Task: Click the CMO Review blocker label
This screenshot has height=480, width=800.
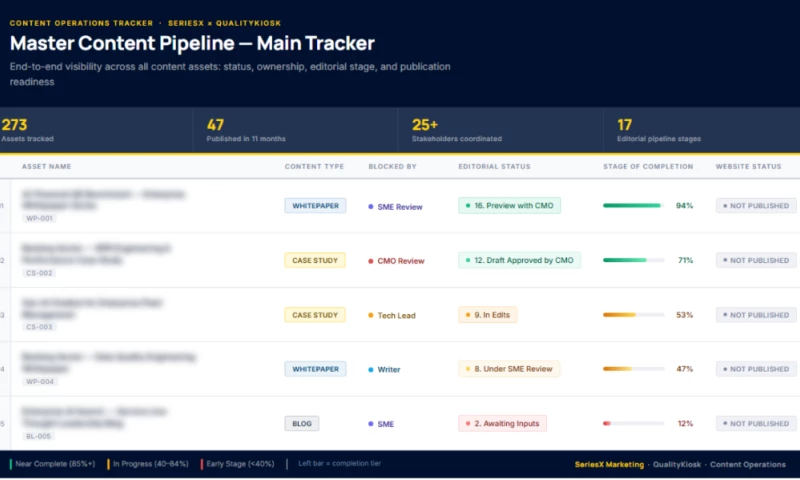Action: 396,261
